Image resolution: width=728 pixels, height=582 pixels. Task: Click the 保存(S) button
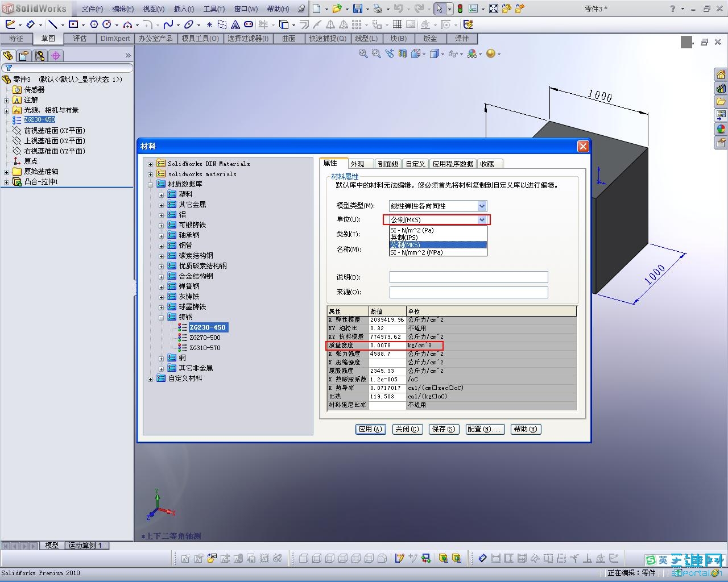coord(444,429)
